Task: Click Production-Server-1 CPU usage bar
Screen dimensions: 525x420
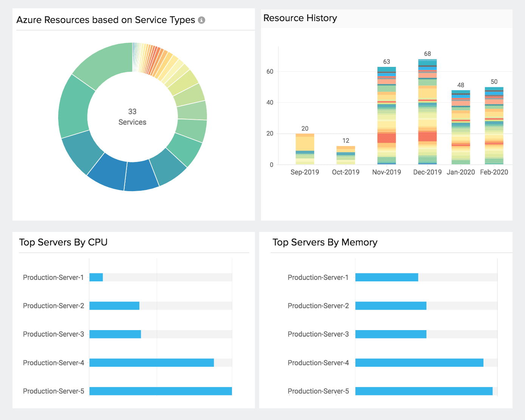Action: (x=96, y=277)
